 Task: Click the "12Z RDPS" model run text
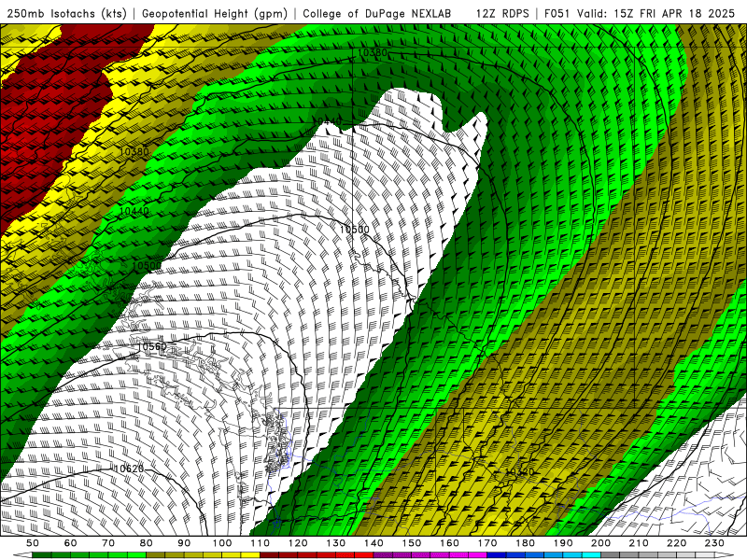(502, 13)
